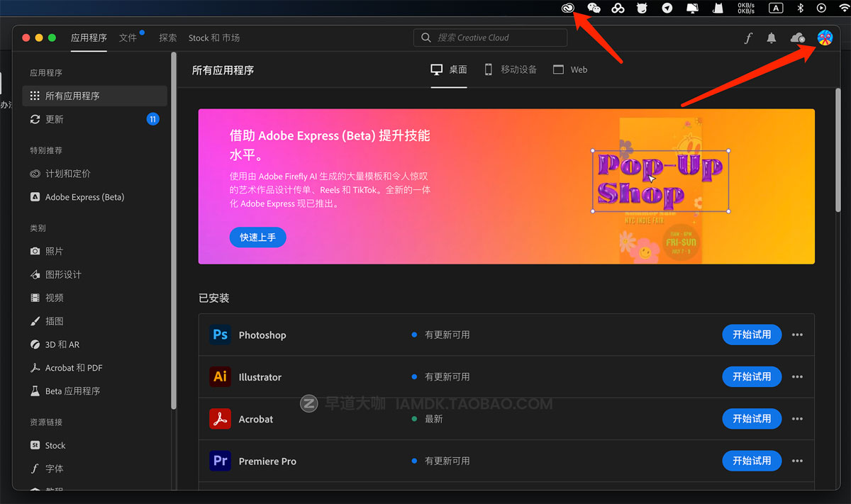Open the input method A icon

pyautogui.click(x=777, y=8)
